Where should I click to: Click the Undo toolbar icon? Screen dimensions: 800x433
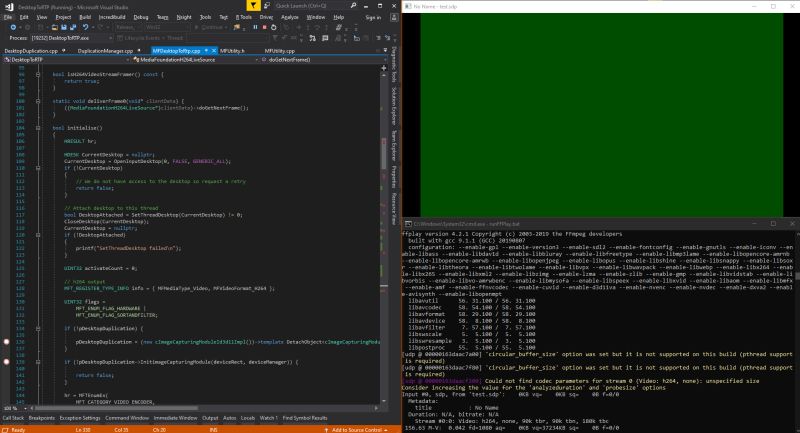point(85,28)
